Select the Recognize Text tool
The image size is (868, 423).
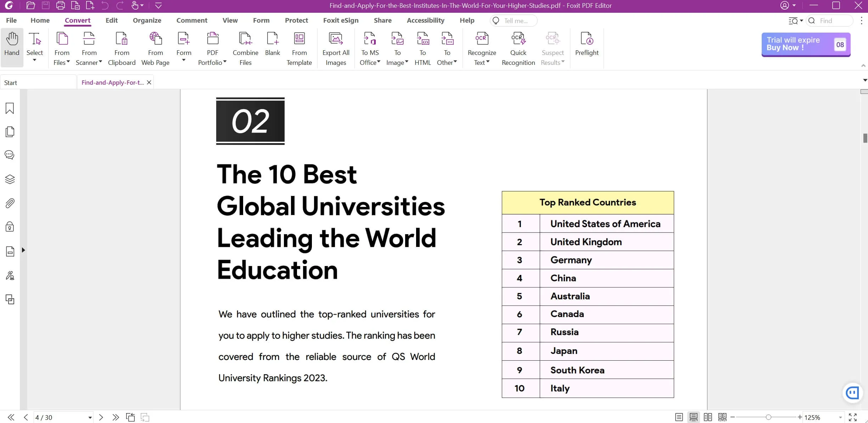(482, 47)
